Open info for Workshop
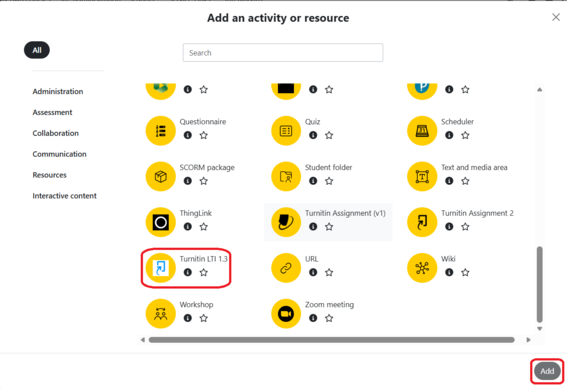 click(187, 318)
